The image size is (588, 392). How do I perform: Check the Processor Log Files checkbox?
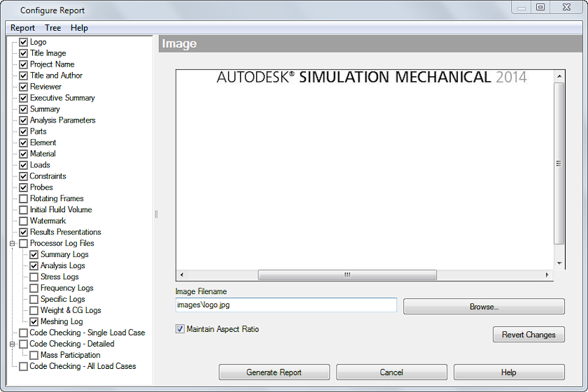23,244
